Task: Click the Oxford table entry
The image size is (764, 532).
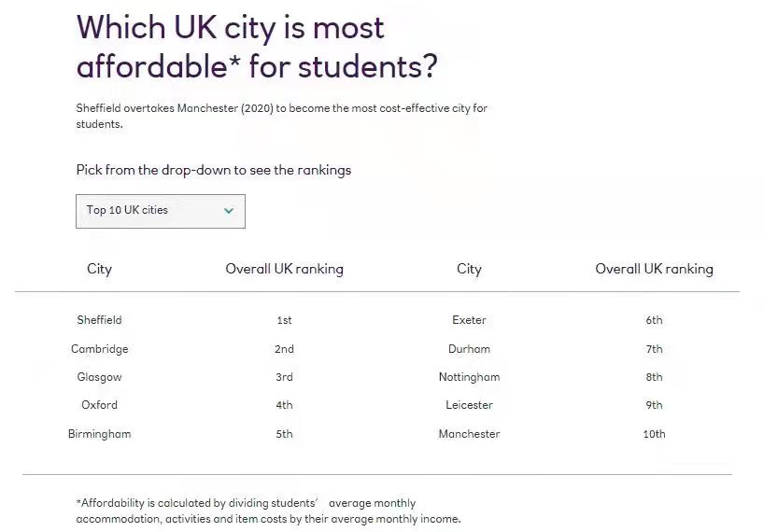Action: coord(99,405)
